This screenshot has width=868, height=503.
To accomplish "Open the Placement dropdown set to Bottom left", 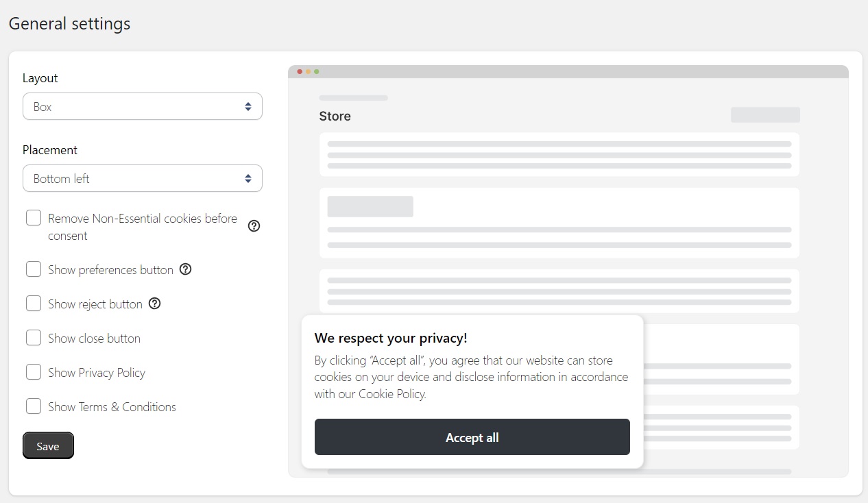I will pos(142,178).
